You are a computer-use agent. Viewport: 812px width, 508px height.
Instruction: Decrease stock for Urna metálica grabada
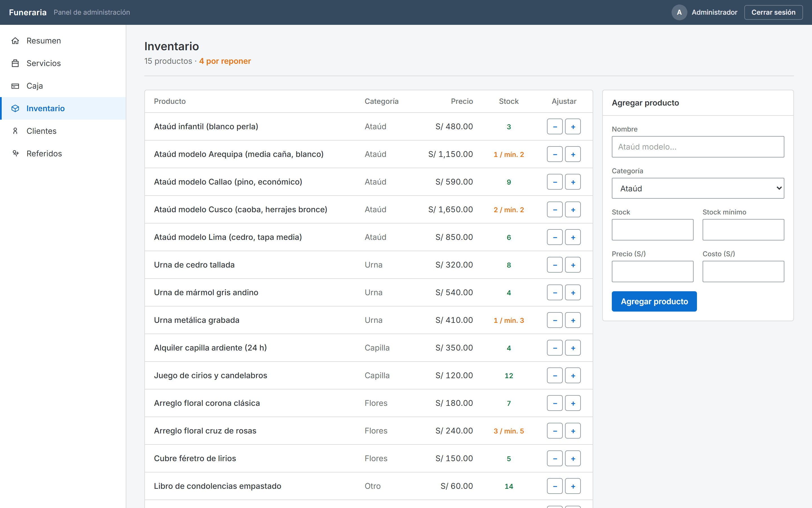pos(555,320)
